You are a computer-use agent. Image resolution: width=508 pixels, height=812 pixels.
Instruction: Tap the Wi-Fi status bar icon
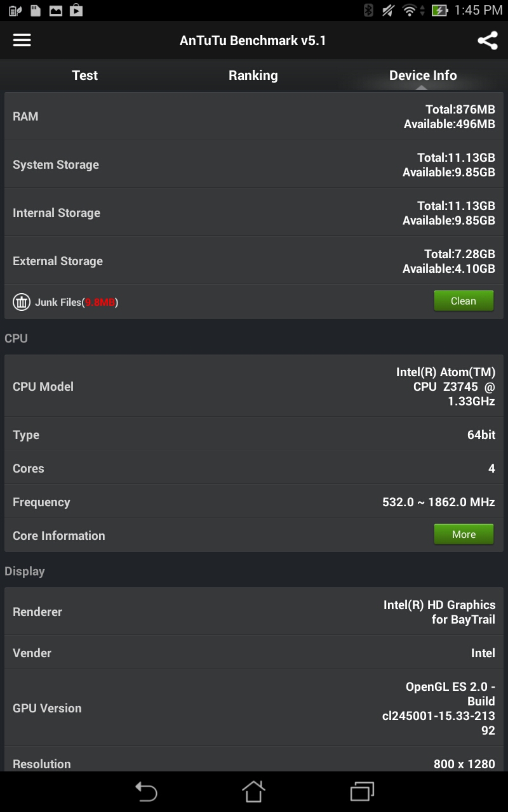[410, 10]
